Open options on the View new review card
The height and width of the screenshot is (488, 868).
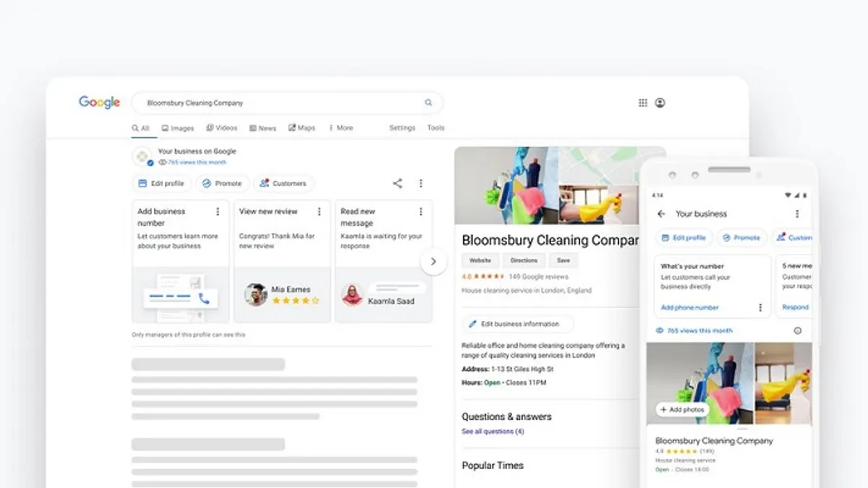pos(318,211)
